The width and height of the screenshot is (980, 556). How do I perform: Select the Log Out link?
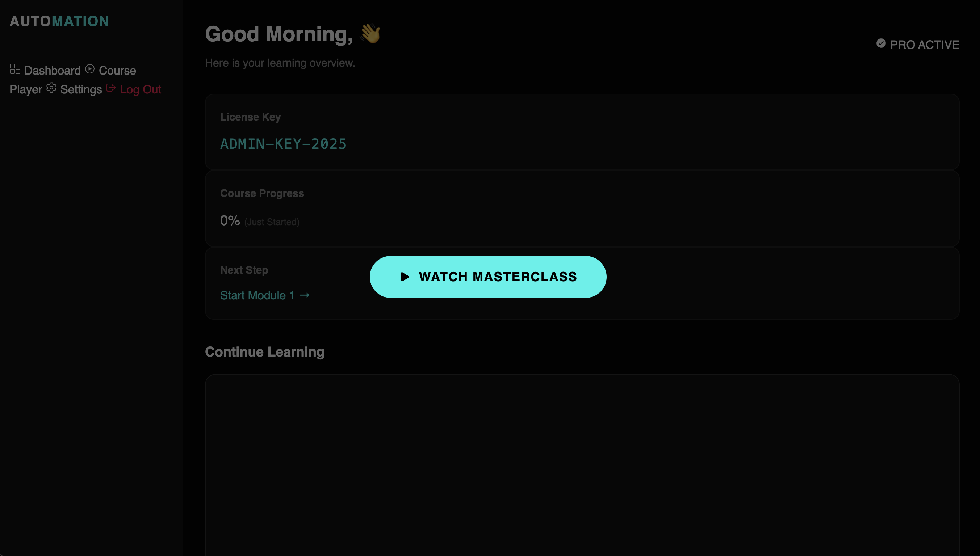(x=141, y=89)
